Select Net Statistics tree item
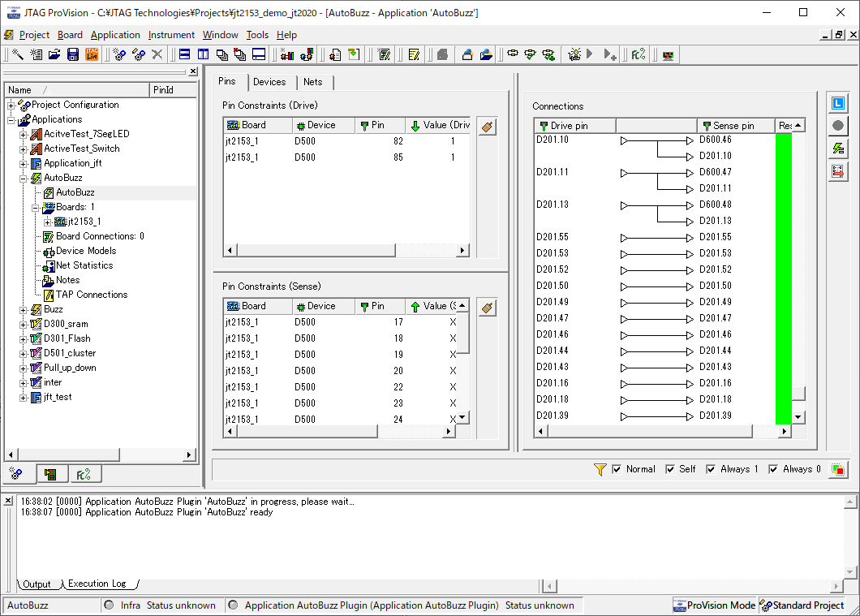This screenshot has height=616, width=860. coord(84,265)
